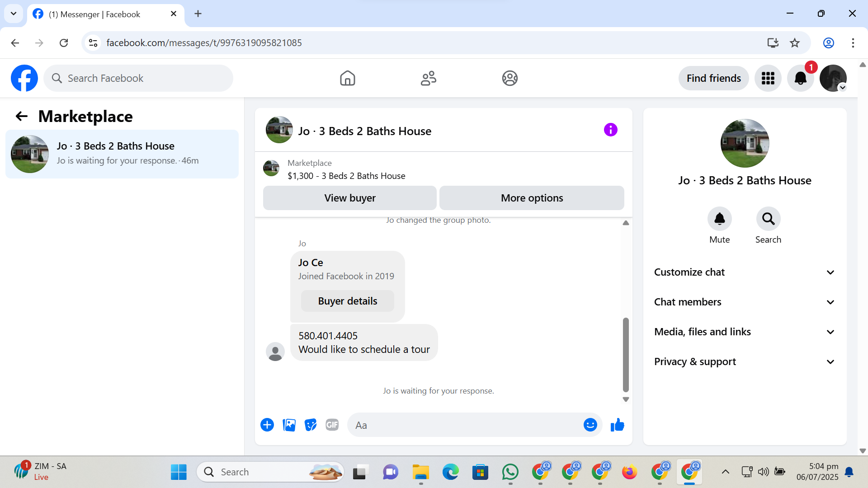Click the chat scroll up arrow
The image size is (868, 488).
pos(626,223)
